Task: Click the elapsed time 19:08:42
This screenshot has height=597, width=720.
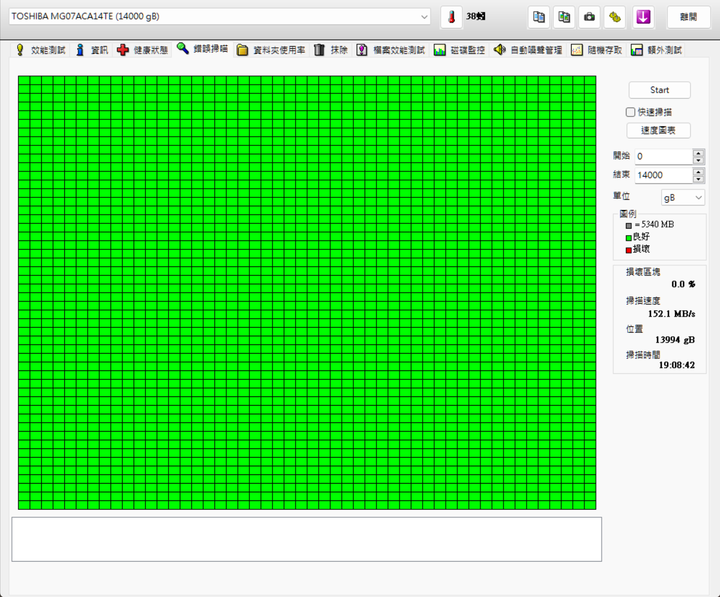Action: (677, 365)
